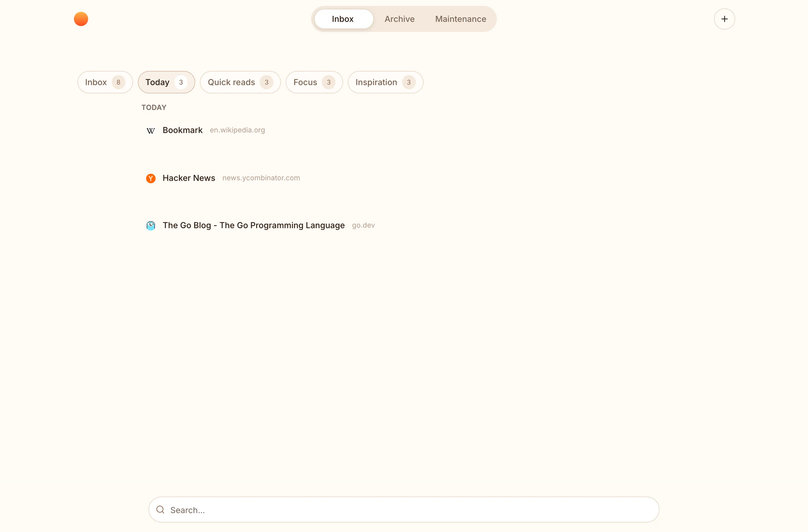The width and height of the screenshot is (808, 532).
Task: Click the go.dev domain text
Action: click(363, 225)
